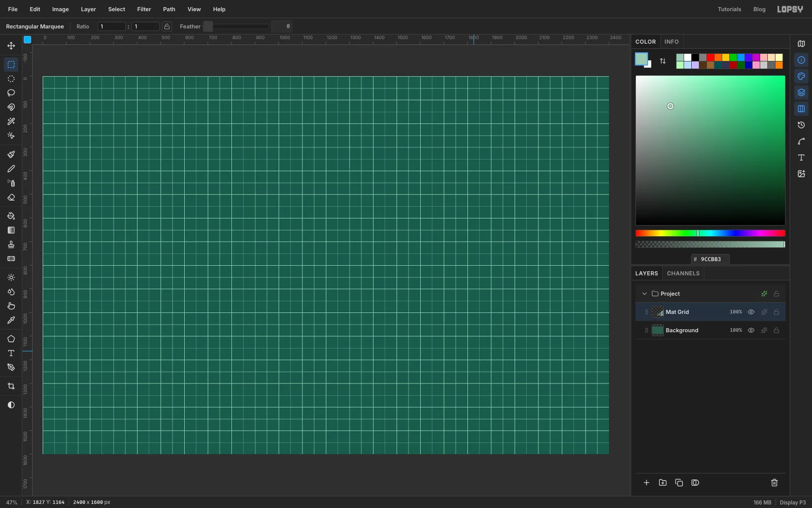Select the Elliptical Marquee tool

[x=11, y=79]
